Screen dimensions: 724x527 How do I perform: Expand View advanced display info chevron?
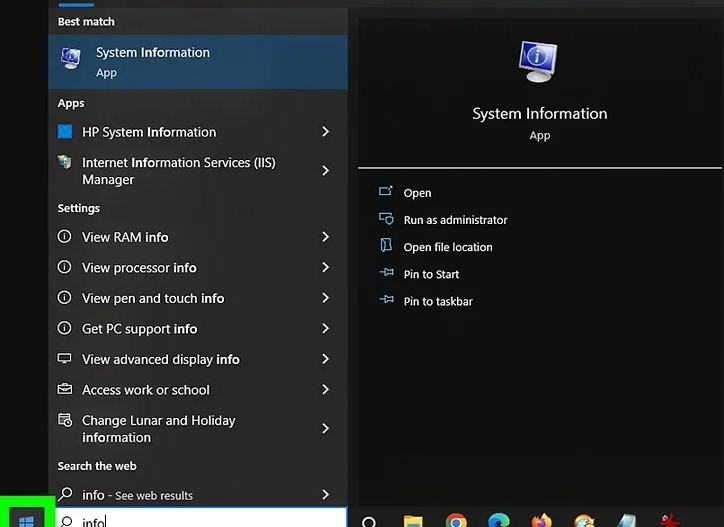(326, 359)
